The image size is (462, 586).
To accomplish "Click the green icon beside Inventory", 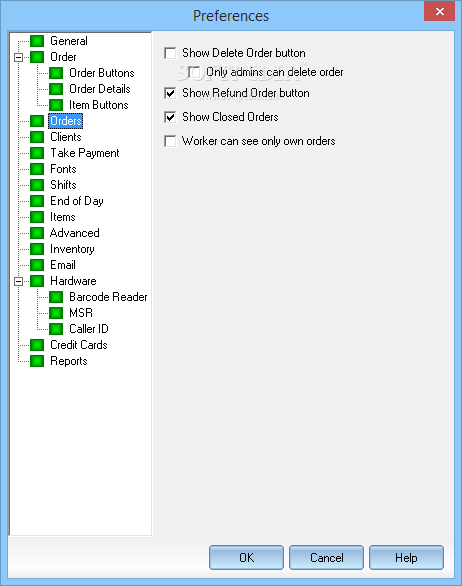I will [37, 249].
